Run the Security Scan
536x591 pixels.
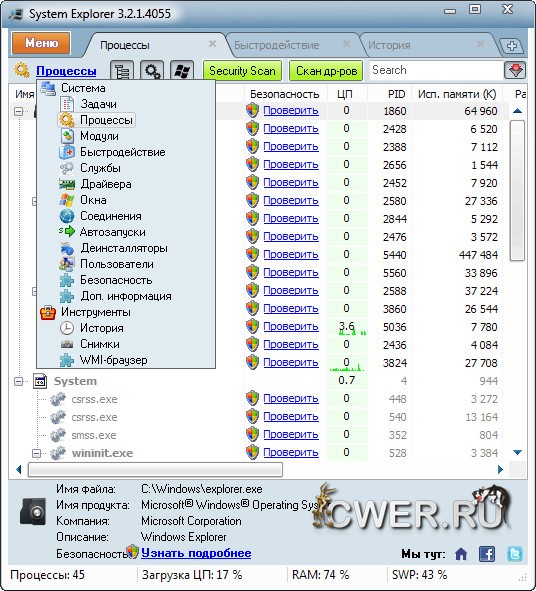tap(242, 70)
